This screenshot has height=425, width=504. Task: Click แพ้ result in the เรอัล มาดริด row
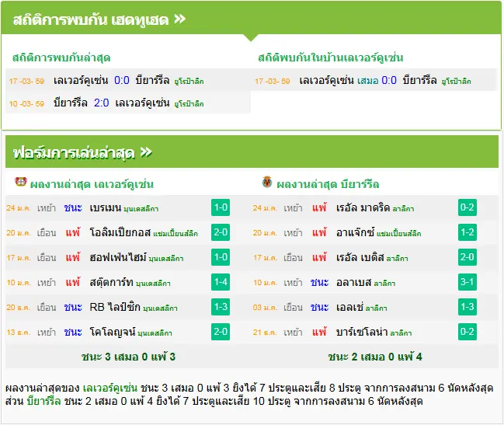(319, 207)
